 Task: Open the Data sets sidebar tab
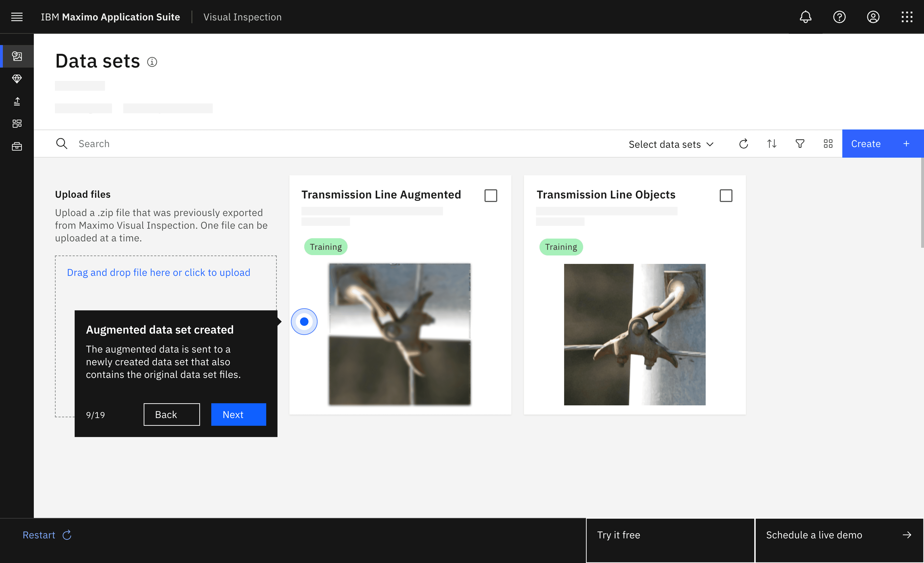[17, 56]
